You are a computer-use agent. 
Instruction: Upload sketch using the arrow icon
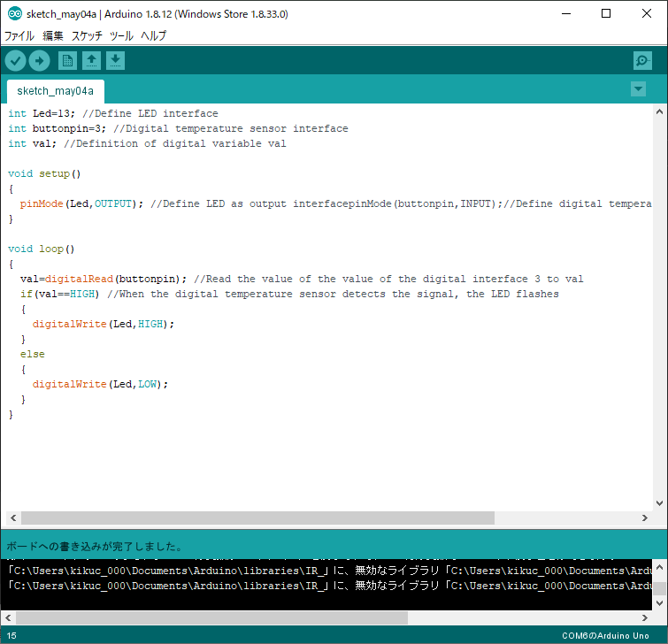pyautogui.click(x=39, y=60)
